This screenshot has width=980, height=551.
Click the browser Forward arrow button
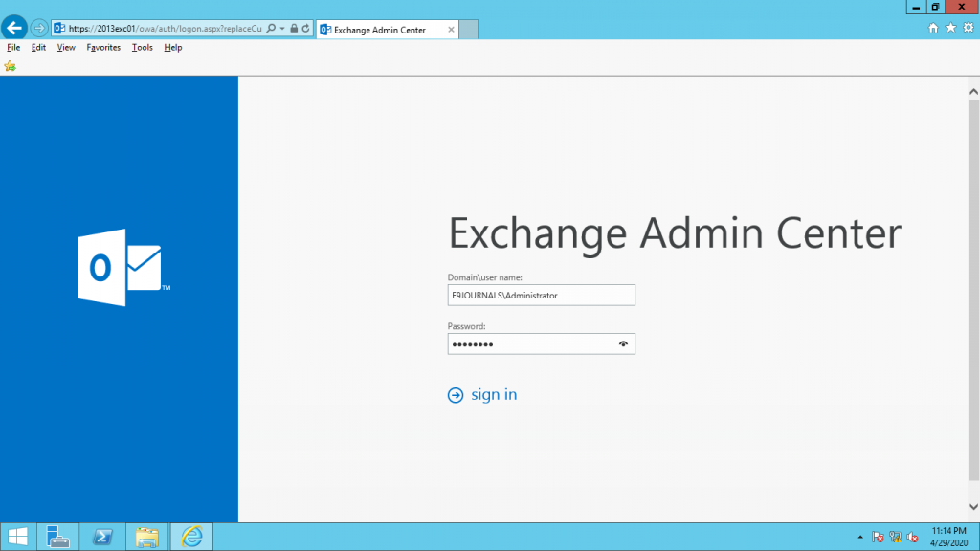tap(38, 28)
